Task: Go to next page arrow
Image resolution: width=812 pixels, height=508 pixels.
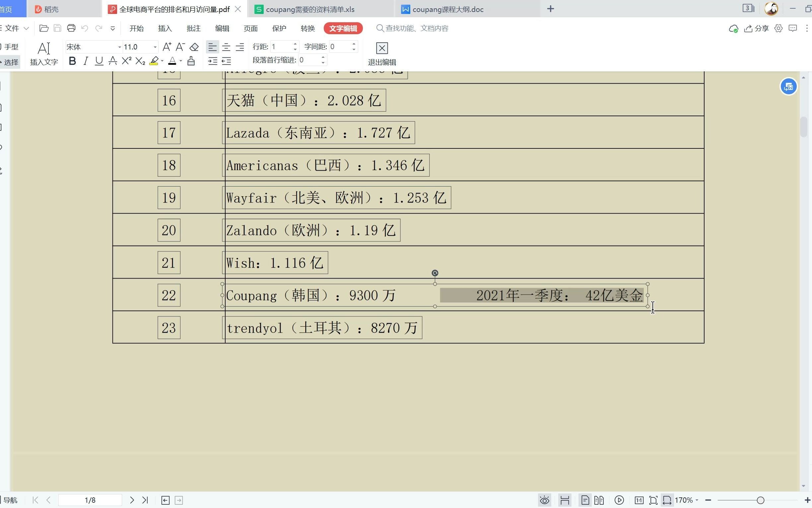Action: pyautogui.click(x=132, y=500)
